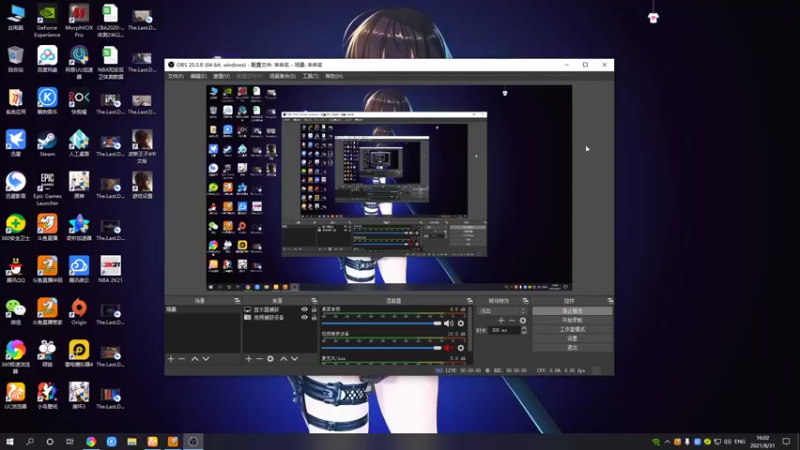Click the 停止推流 stop streaming button
This screenshot has width=800, height=450.
(572, 311)
